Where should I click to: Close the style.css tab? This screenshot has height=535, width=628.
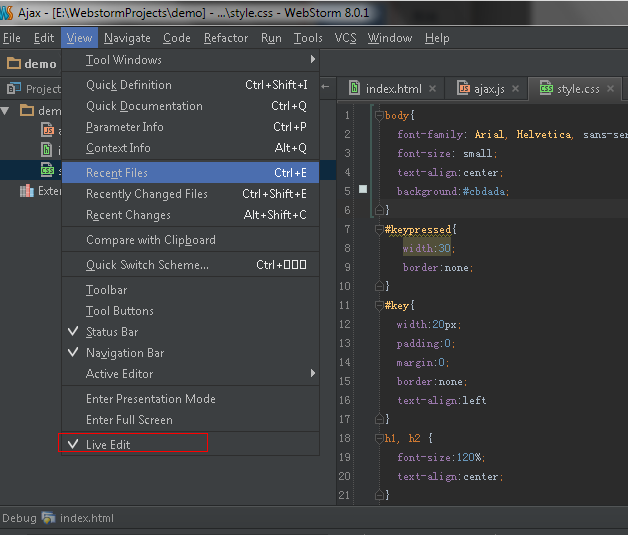pyautogui.click(x=610, y=88)
